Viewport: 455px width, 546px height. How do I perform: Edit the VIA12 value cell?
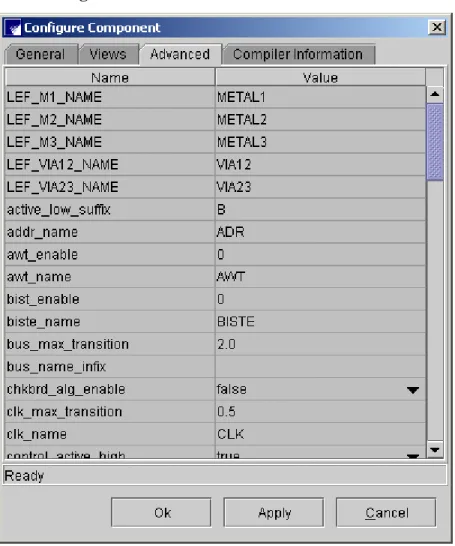[x=320, y=165]
